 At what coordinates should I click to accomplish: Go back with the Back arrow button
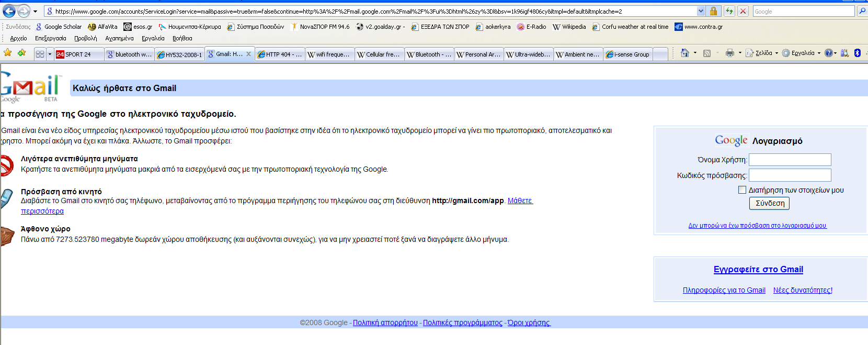point(9,11)
